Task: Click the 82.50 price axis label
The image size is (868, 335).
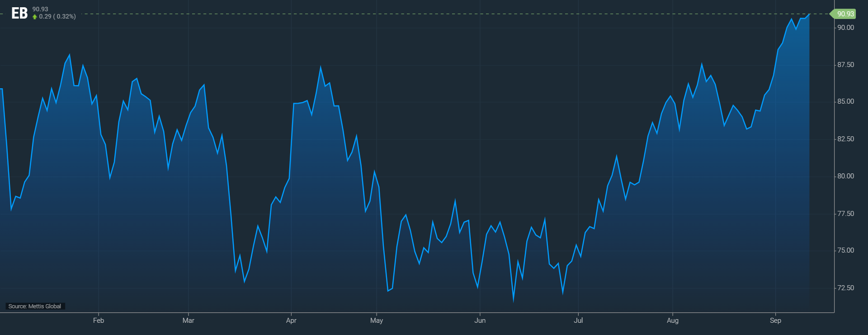Action: pyautogui.click(x=845, y=139)
